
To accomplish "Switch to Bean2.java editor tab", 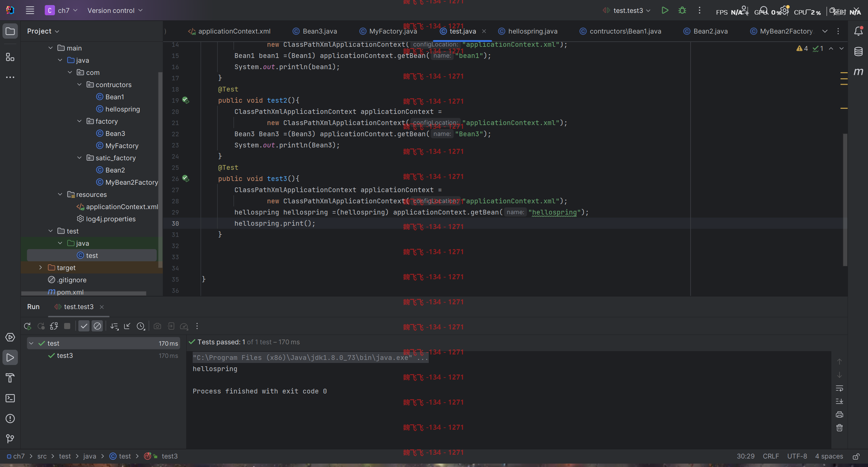I will pyautogui.click(x=706, y=31).
